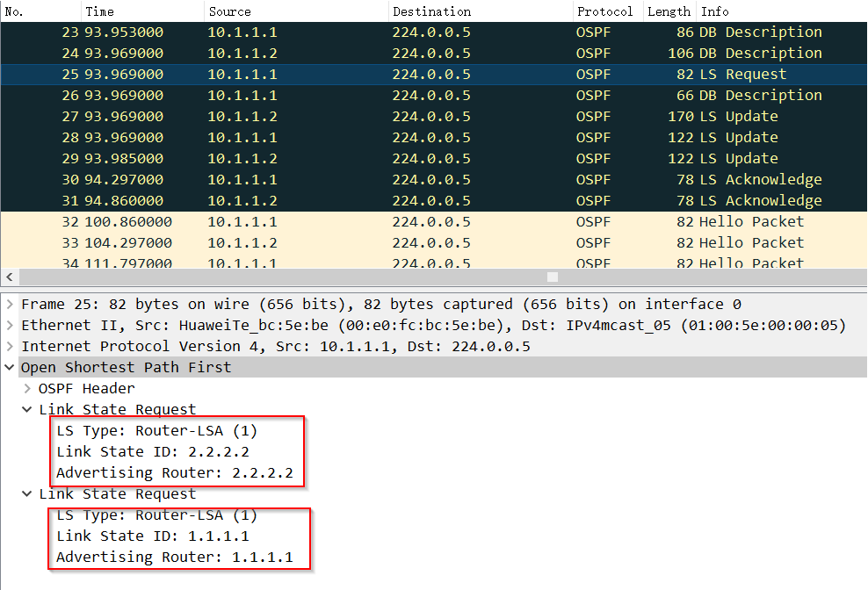Click the packet list horizontal scrollbar thumb
Viewport: 868px width, 590px height.
coord(553,277)
